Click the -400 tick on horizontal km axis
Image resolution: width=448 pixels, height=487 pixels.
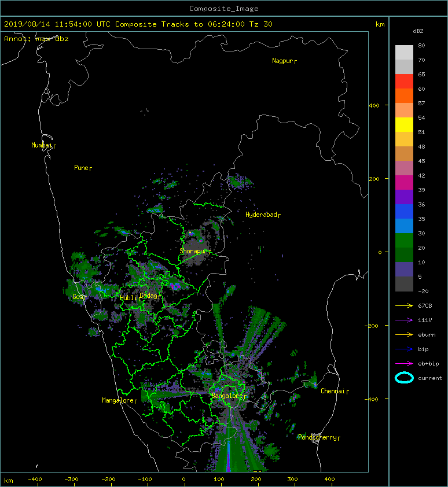(35, 479)
